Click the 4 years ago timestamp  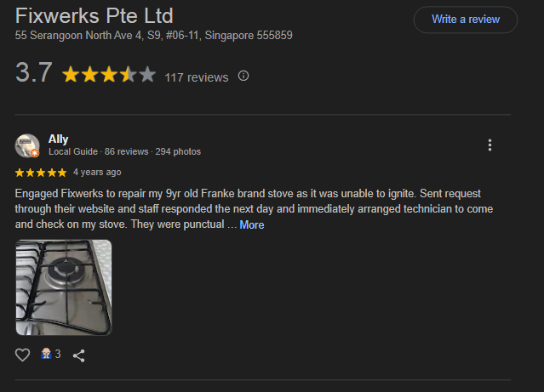tap(97, 172)
